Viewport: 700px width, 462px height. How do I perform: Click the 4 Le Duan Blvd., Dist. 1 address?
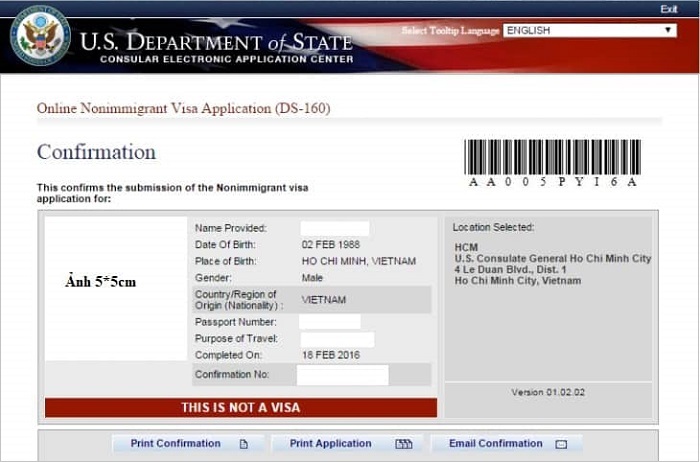pyautogui.click(x=510, y=270)
